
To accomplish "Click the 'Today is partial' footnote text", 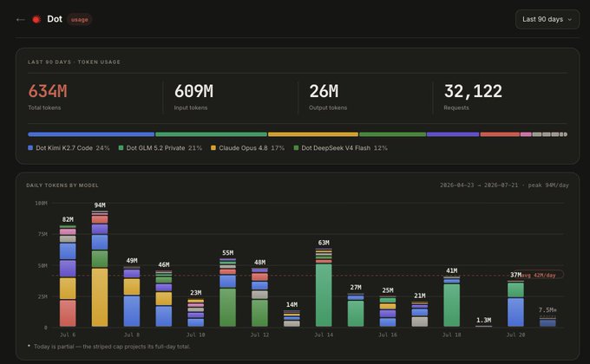I will [x=112, y=347].
